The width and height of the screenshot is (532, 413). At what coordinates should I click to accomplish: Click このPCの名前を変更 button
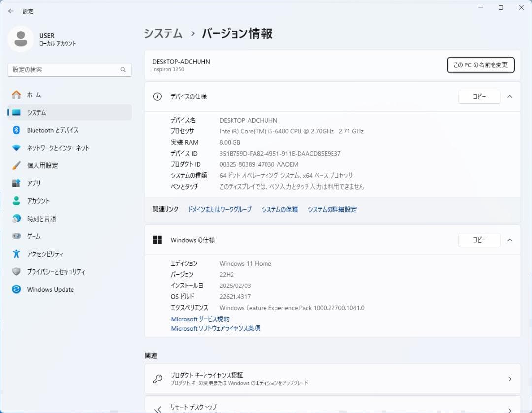coord(480,64)
